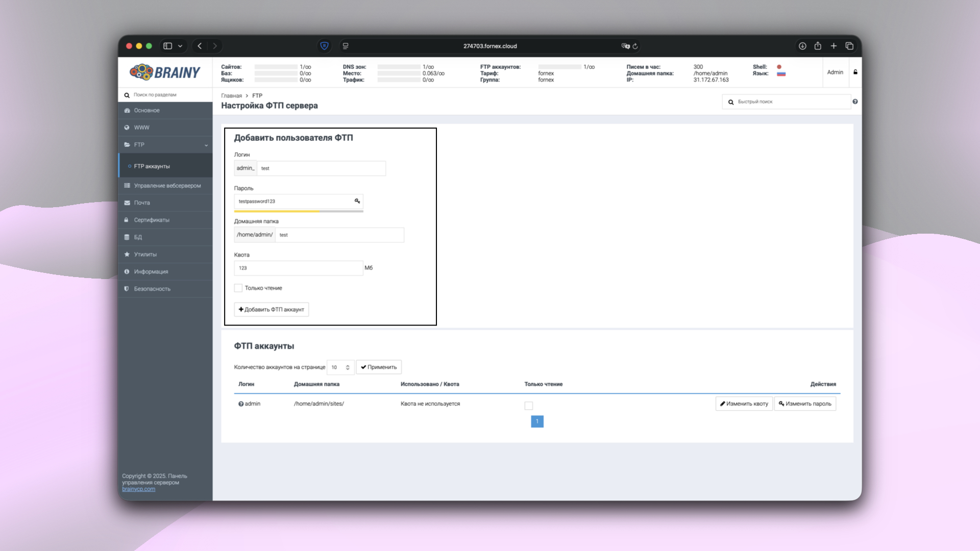This screenshot has height=551, width=980.
Task: Open the accounts-per-page dropdown
Action: click(x=340, y=367)
